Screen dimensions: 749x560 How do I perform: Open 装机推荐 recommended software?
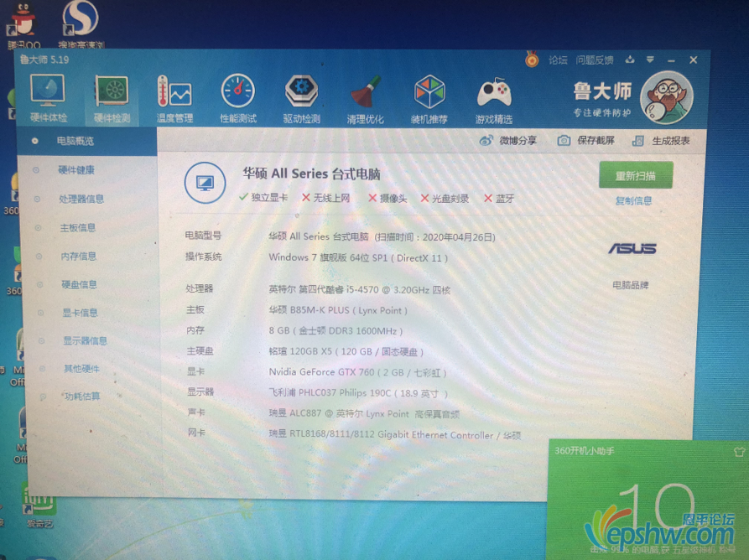[x=429, y=99]
